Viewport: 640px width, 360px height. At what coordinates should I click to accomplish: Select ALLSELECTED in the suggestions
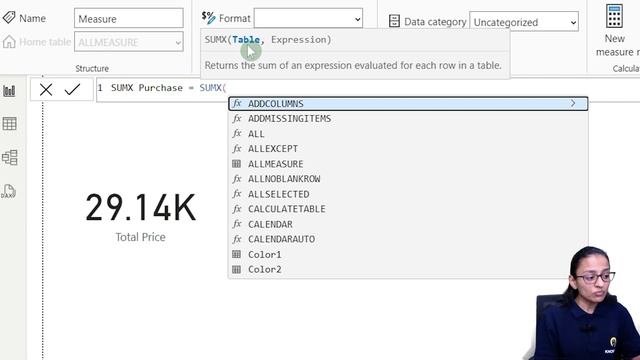click(408, 194)
